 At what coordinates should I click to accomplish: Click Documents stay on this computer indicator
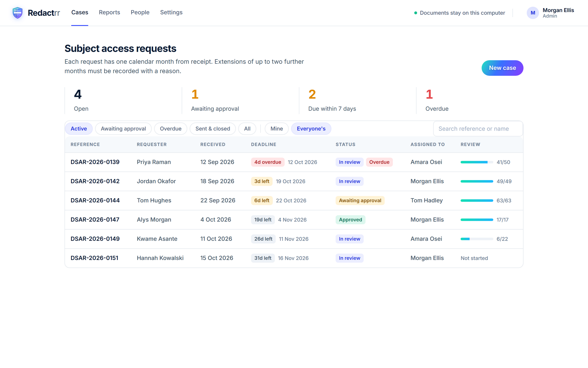coord(459,13)
